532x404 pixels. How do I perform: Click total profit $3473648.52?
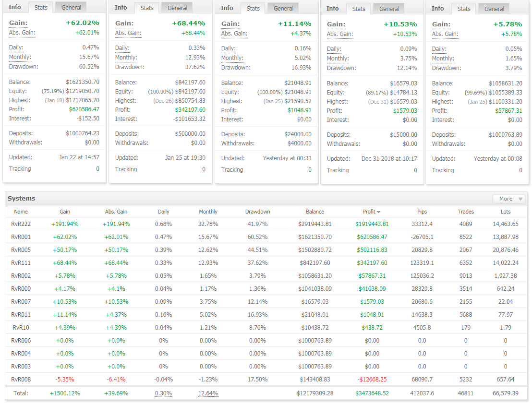(372, 393)
